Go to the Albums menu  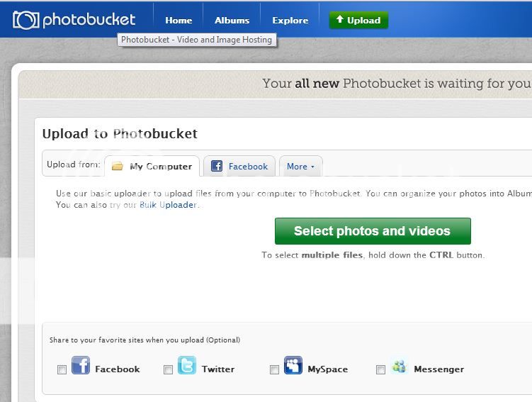(x=232, y=21)
